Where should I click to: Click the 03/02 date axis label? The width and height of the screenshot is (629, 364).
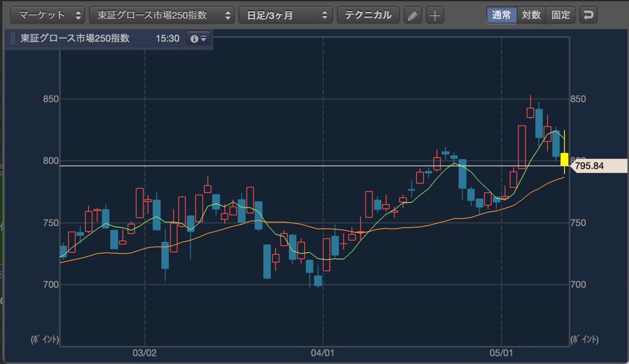(x=145, y=354)
